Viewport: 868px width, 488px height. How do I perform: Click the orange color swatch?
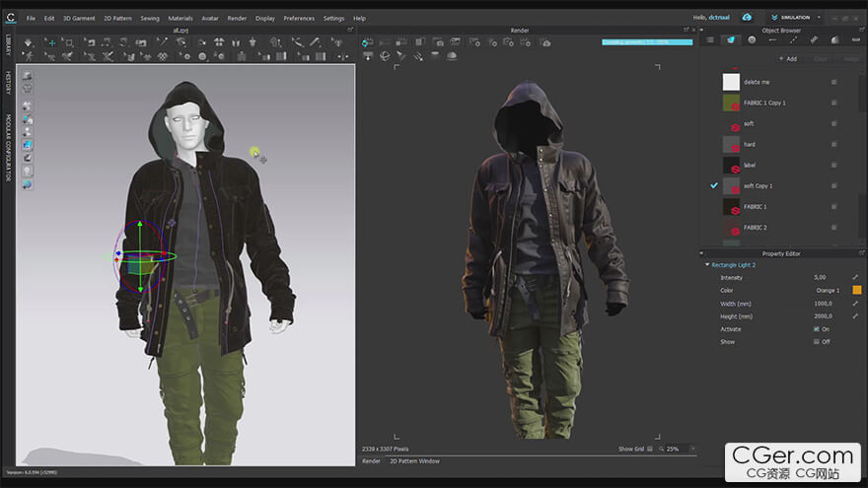click(857, 290)
